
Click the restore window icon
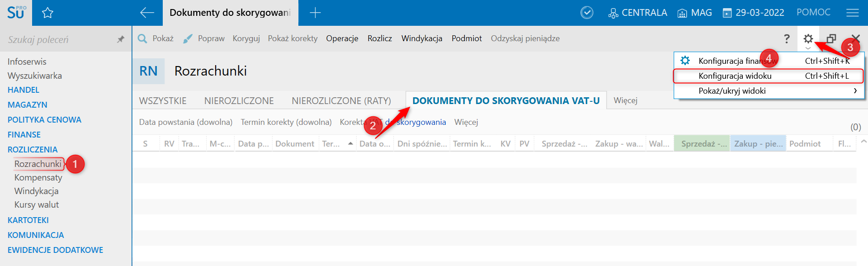click(831, 39)
